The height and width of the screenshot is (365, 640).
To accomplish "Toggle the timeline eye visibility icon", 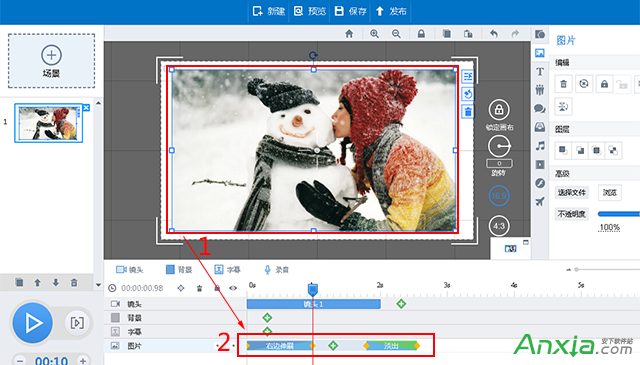I will pos(233,288).
